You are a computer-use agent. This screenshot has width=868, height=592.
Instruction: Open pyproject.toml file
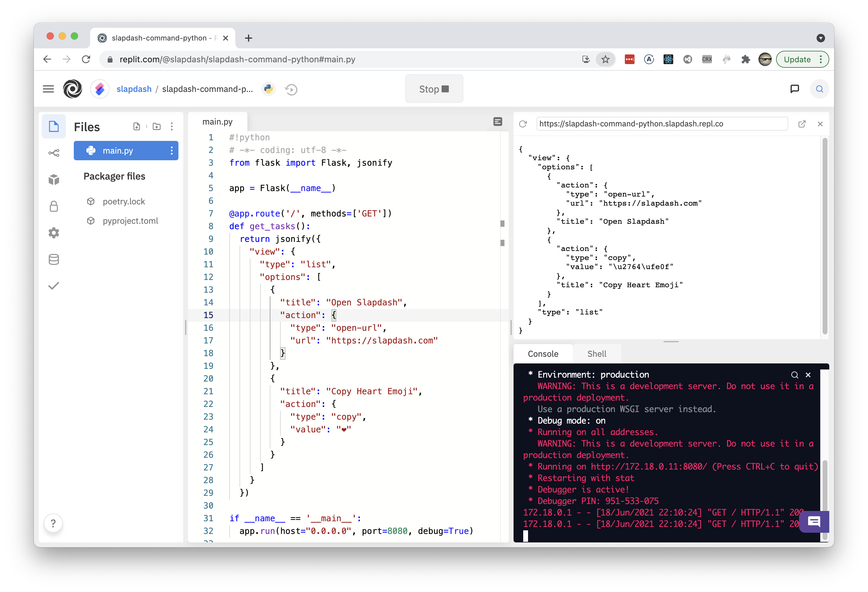tap(130, 221)
